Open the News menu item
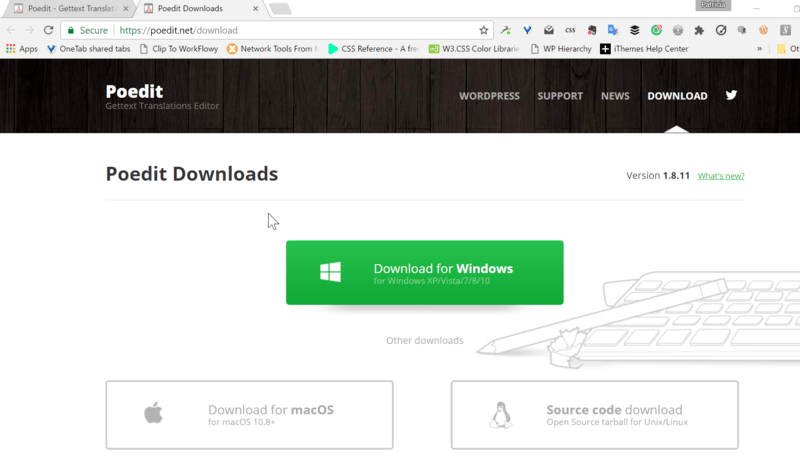The height and width of the screenshot is (473, 800). click(x=615, y=96)
